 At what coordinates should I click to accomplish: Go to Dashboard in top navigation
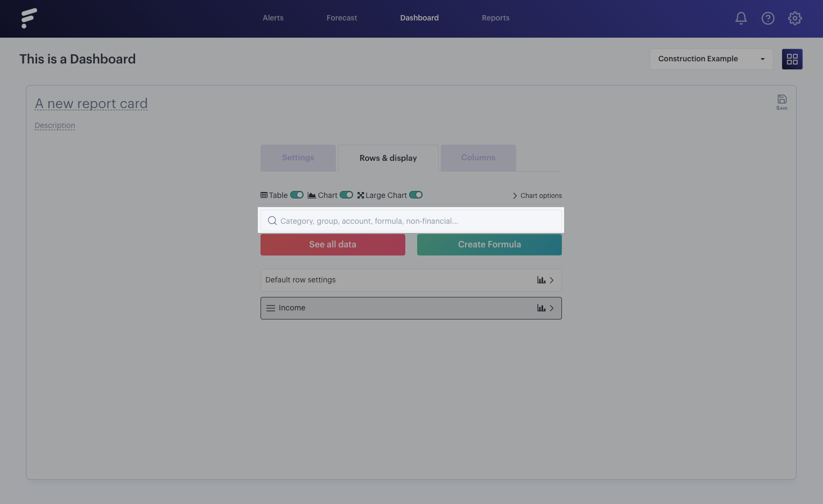click(x=419, y=18)
